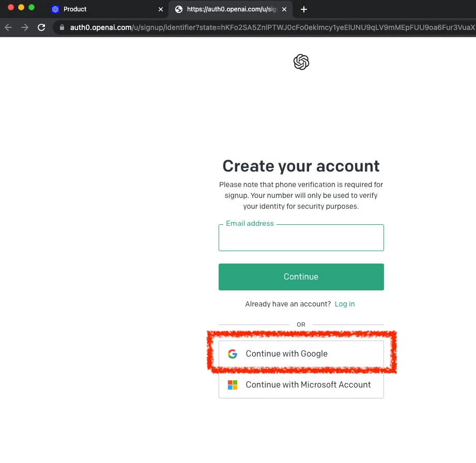Click the green Continue button
The width and height of the screenshot is (476, 463).
[x=301, y=277]
